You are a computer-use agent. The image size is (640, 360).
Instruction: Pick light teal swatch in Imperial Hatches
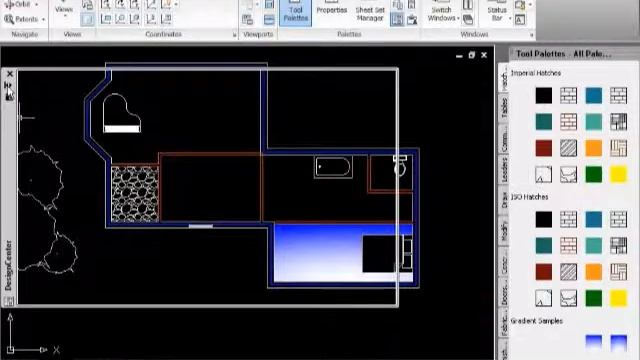click(x=593, y=122)
